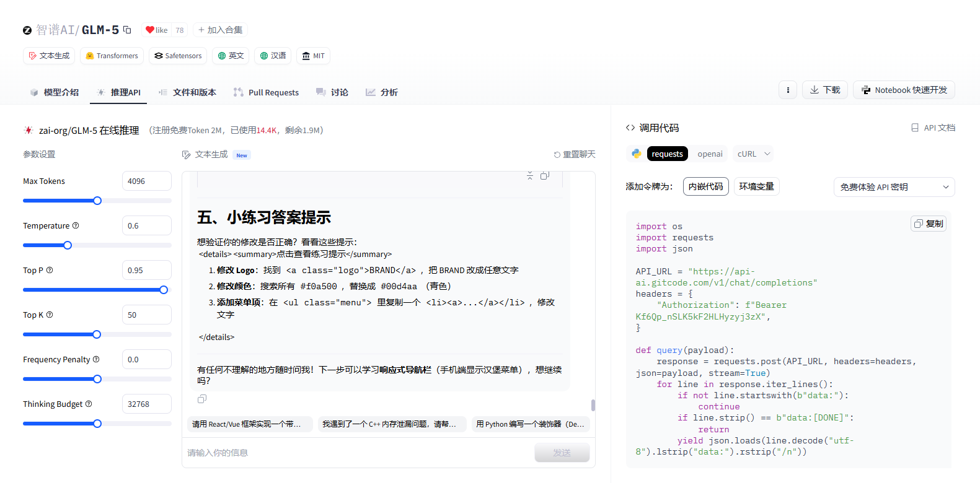Image resolution: width=980 pixels, height=488 pixels.
Task: Click the Temperature help icon
Action: (x=76, y=225)
